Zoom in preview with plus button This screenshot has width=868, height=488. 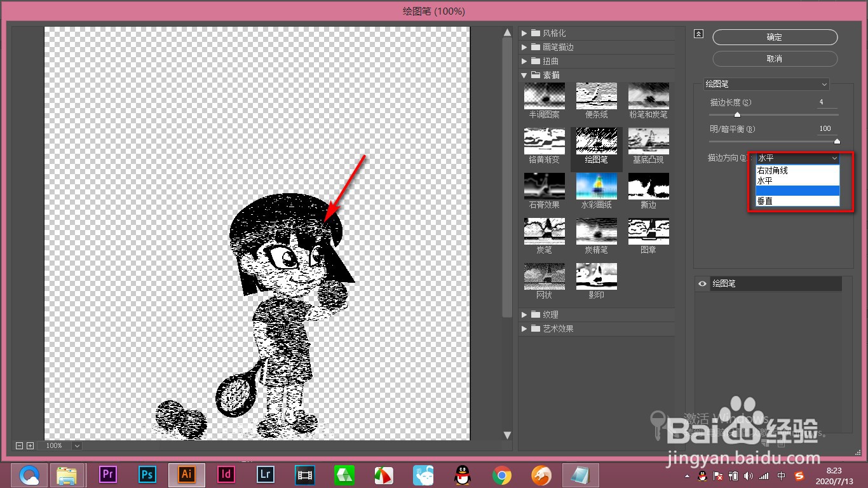click(x=30, y=446)
